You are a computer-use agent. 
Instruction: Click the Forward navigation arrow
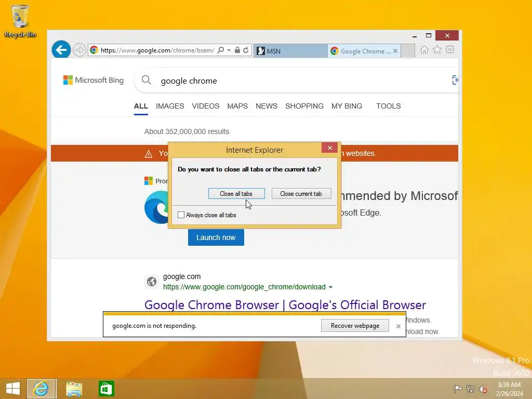click(79, 50)
